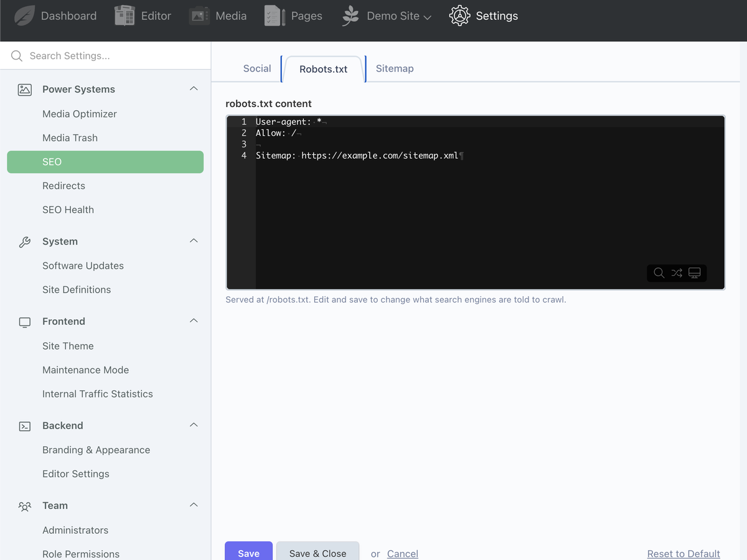This screenshot has width=747, height=560.
Task: Click the Save button
Action: (248, 553)
